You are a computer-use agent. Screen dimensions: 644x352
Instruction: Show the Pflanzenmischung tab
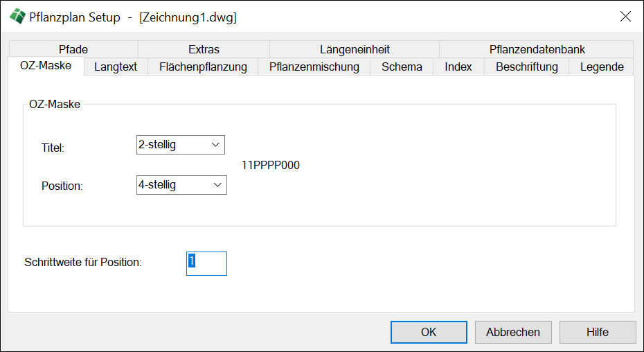coord(314,67)
